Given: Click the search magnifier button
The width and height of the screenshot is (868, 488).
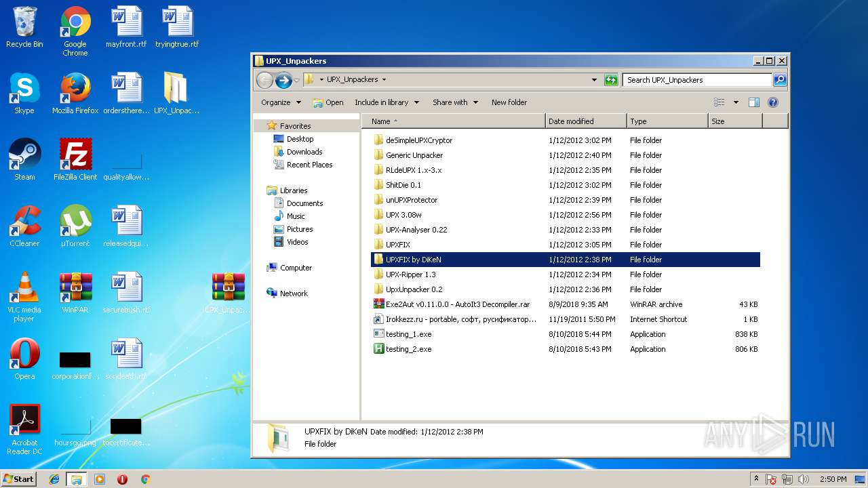Looking at the screenshot, I should click(780, 80).
